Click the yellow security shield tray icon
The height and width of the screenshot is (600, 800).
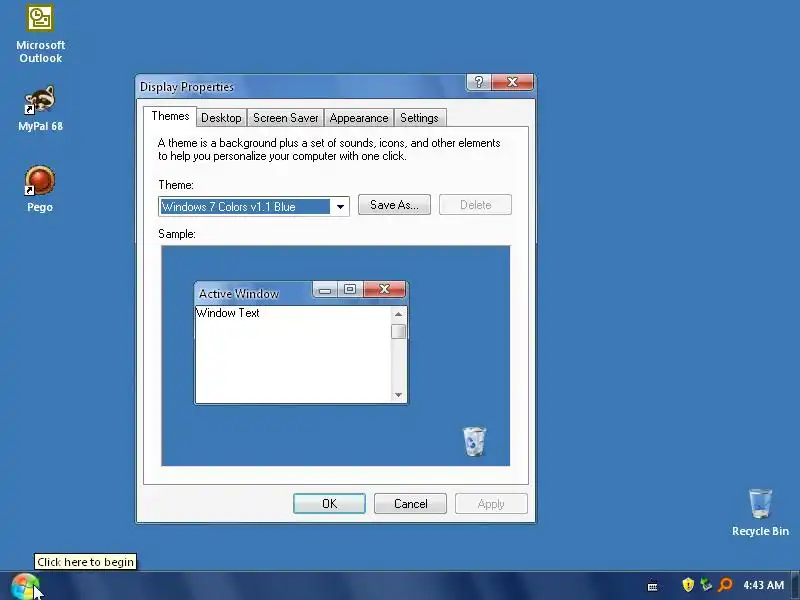point(688,584)
